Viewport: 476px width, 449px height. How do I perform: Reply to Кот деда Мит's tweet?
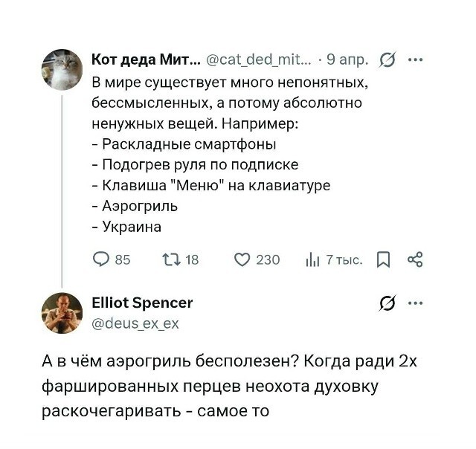coord(100,259)
